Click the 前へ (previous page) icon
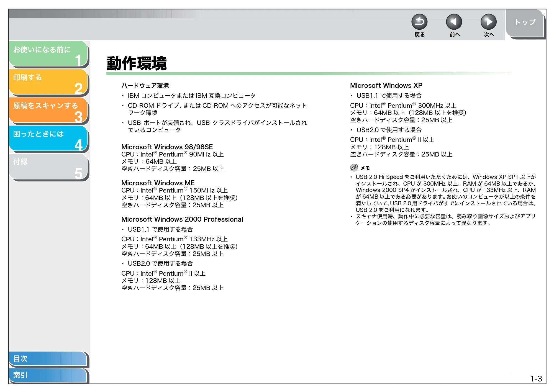Image resolution: width=554 pixels, height=392 pixels. tap(454, 22)
